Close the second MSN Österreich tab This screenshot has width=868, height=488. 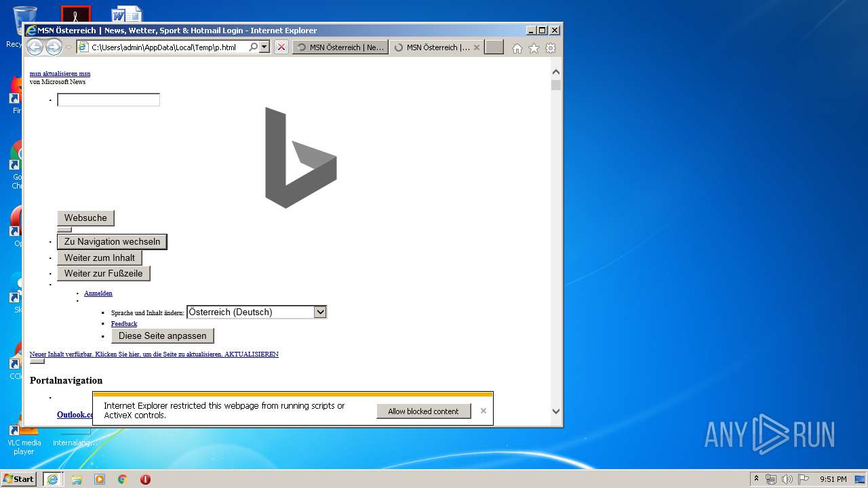(x=477, y=47)
